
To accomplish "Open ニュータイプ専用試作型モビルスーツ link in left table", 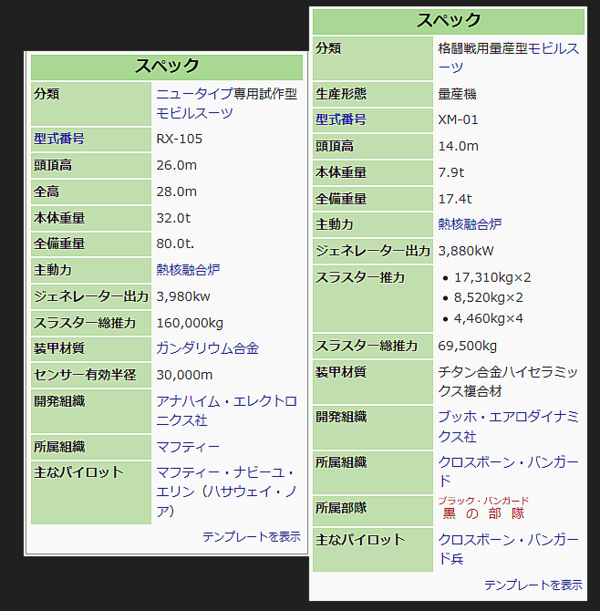I will (226, 103).
